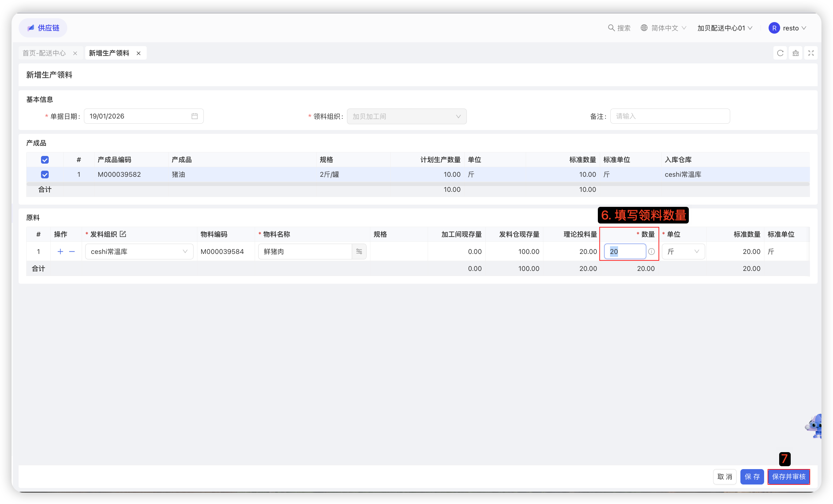Open the 斤 unit dropdown
Image resolution: width=833 pixels, height=504 pixels.
pyautogui.click(x=683, y=252)
